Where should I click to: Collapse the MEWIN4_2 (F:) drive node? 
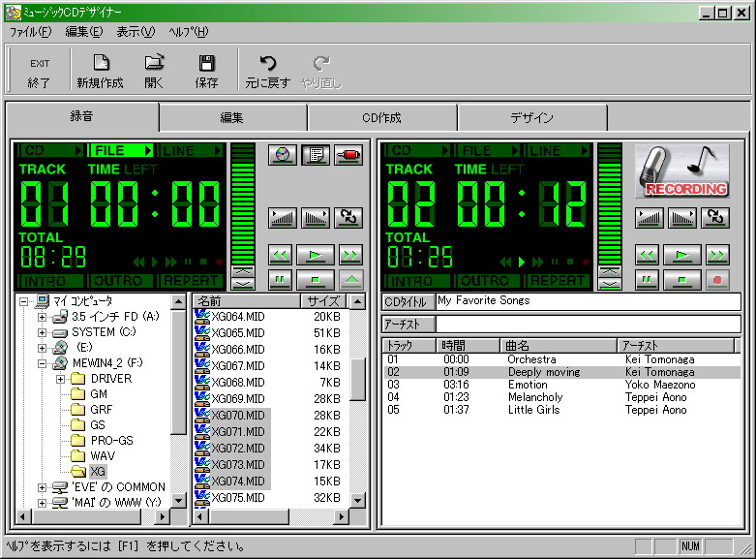42,363
